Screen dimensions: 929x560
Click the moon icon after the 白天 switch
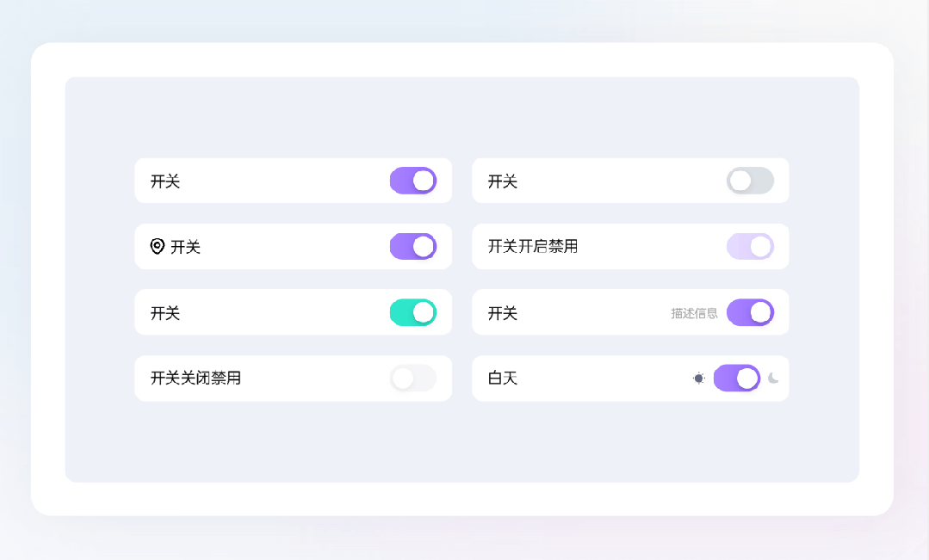773,378
